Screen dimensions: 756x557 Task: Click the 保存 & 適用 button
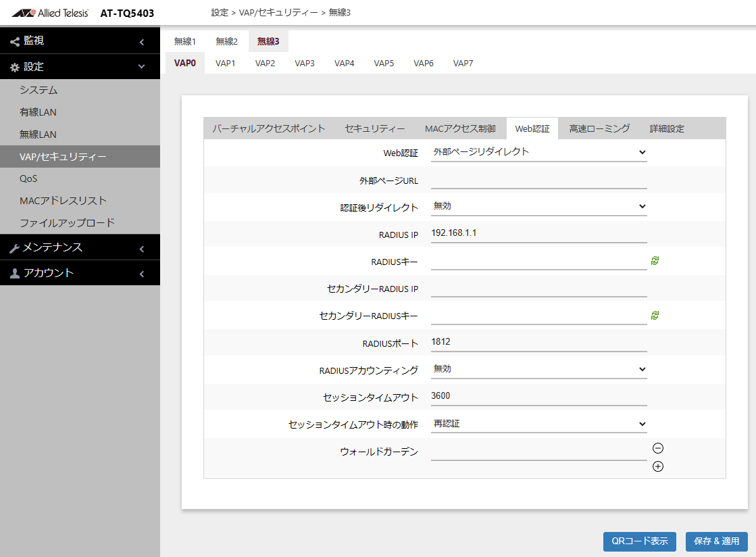716,541
